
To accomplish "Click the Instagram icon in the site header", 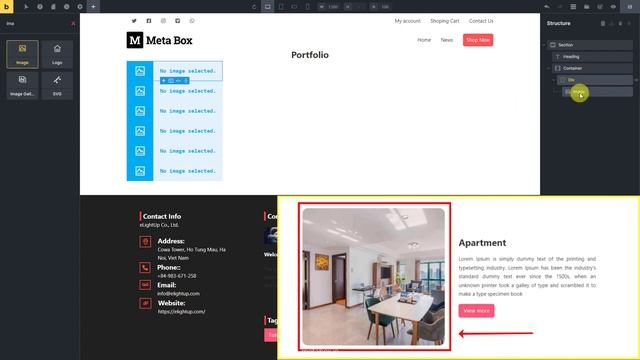I will 163,21.
